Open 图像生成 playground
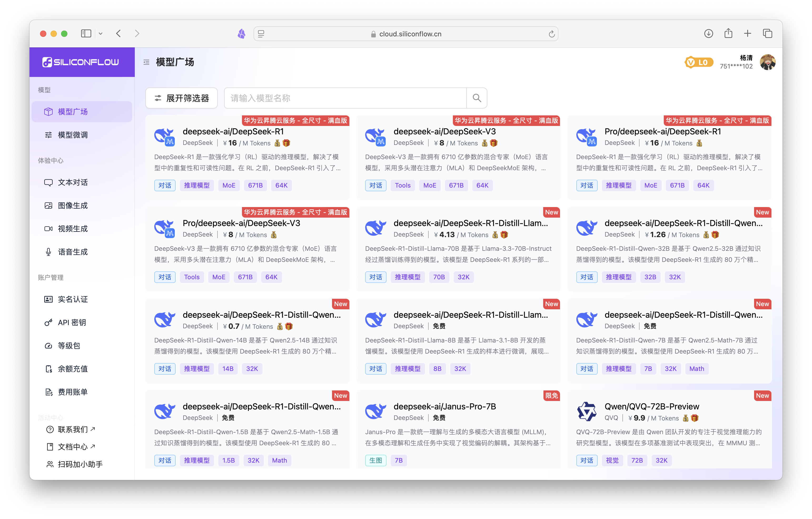This screenshot has width=812, height=519. point(82,205)
